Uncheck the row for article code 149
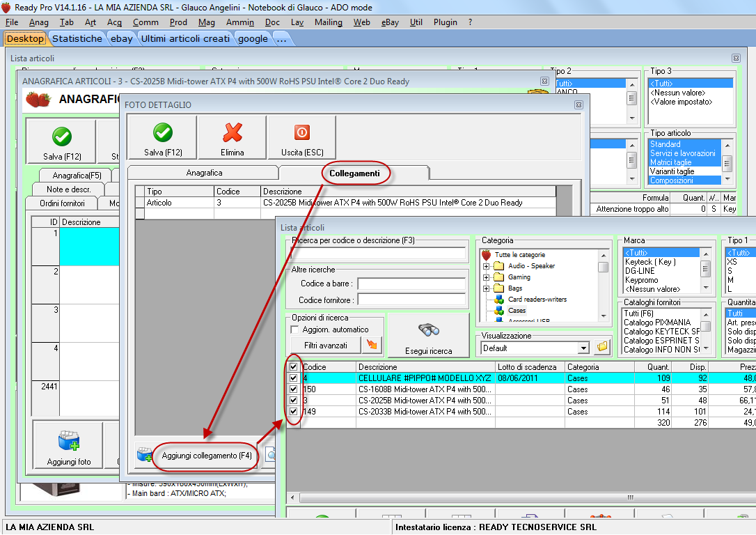Viewport: 756px width, 535px height. 293,411
